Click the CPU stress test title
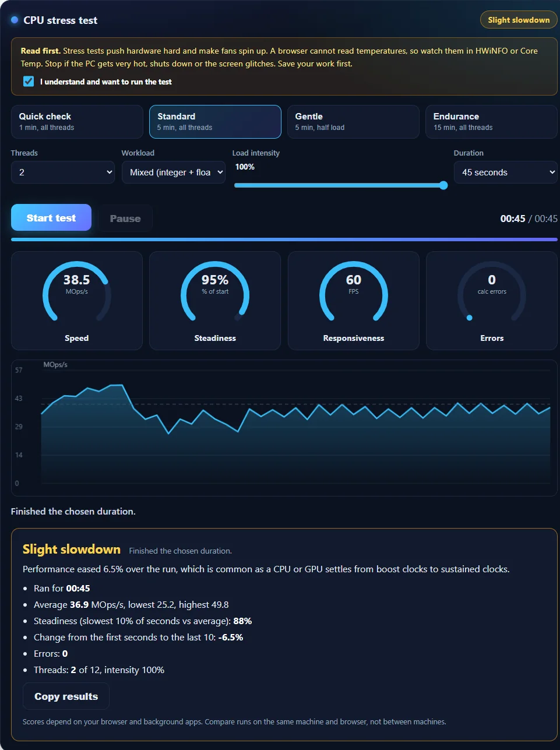 point(61,20)
